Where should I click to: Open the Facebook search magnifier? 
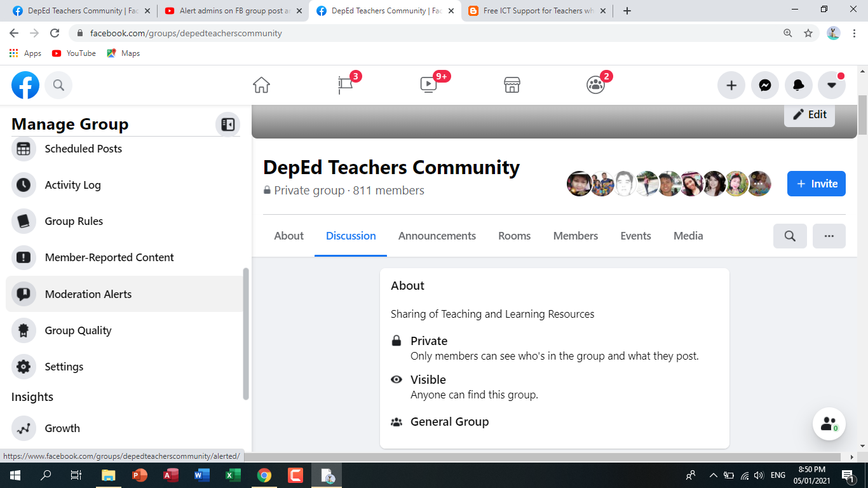[x=58, y=85]
